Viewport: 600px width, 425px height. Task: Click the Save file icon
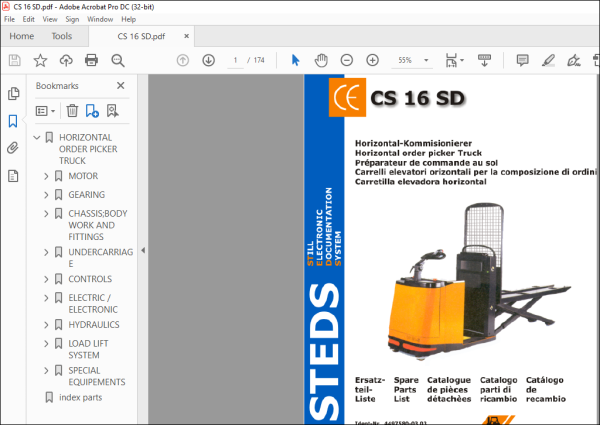tap(15, 60)
